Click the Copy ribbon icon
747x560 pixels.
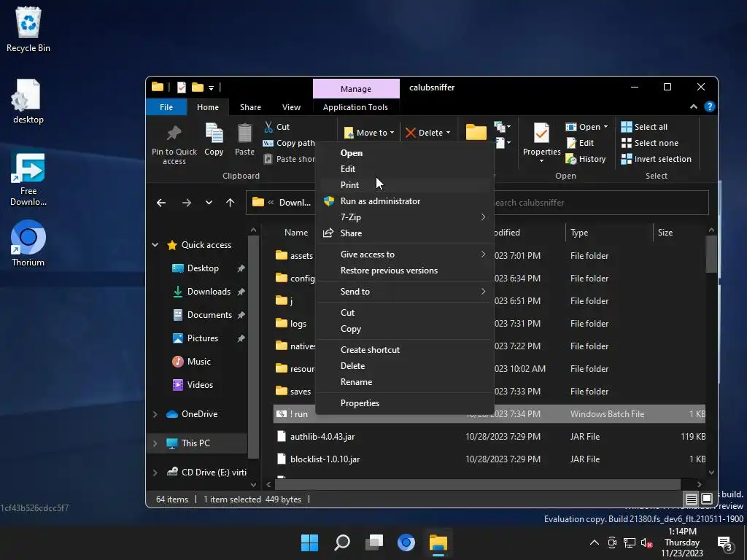coord(214,133)
